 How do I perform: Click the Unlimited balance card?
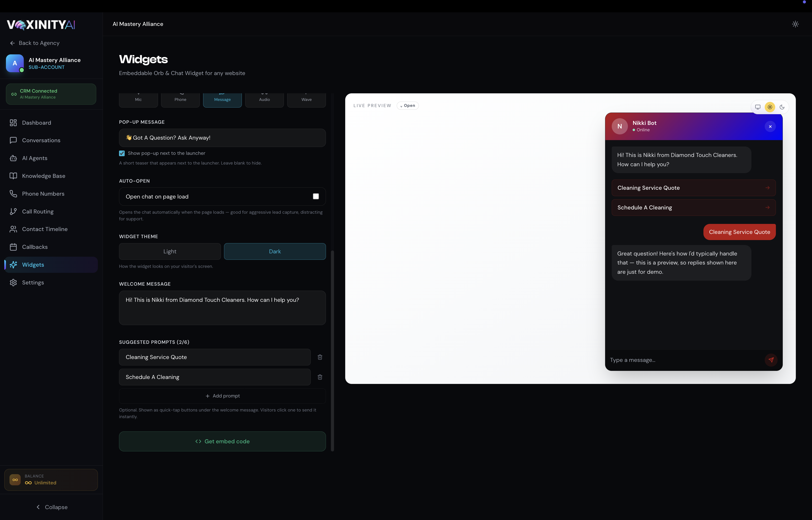pos(51,479)
